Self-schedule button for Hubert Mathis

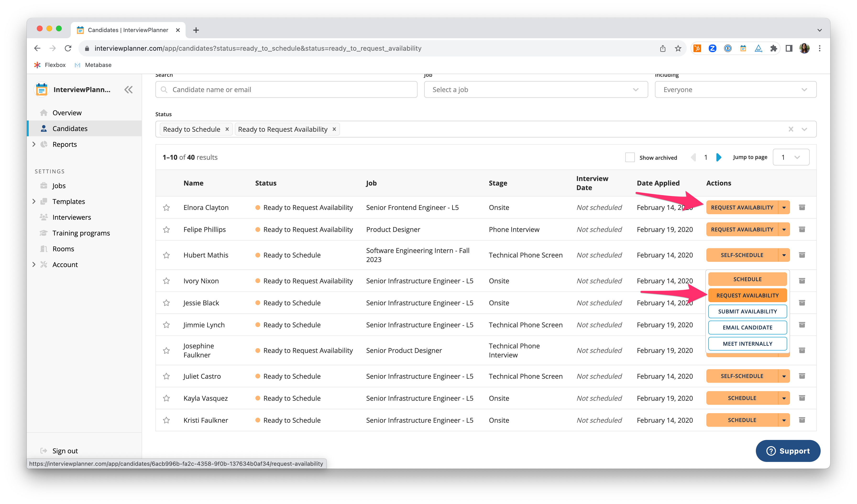(742, 255)
